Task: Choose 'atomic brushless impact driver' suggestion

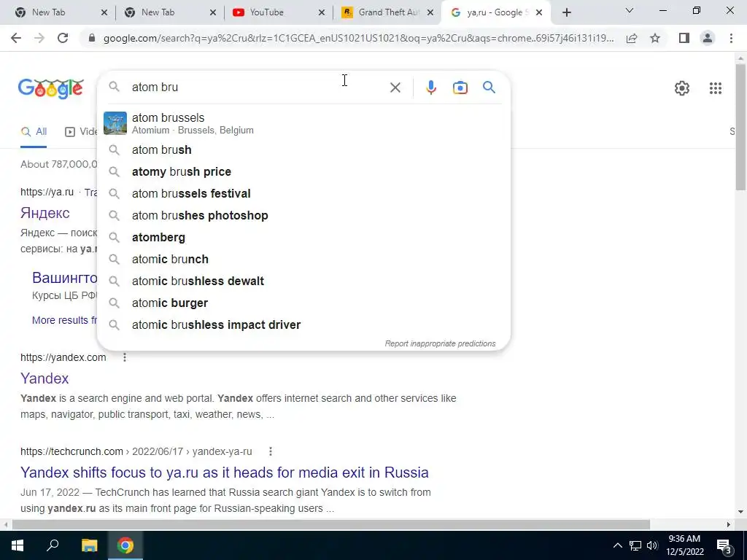Action: tap(303, 325)
